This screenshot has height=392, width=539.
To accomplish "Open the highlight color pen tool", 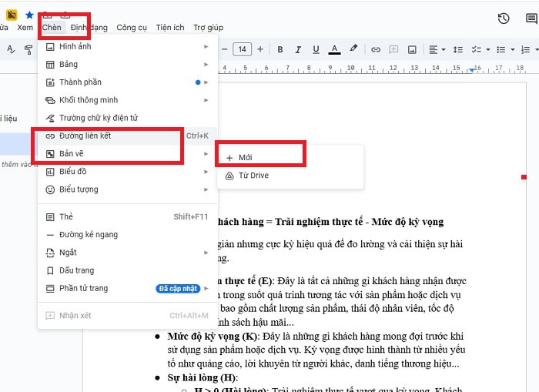I will [353, 49].
